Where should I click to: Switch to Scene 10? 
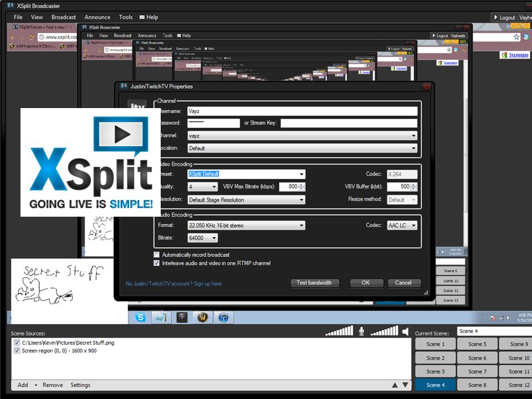(516, 358)
